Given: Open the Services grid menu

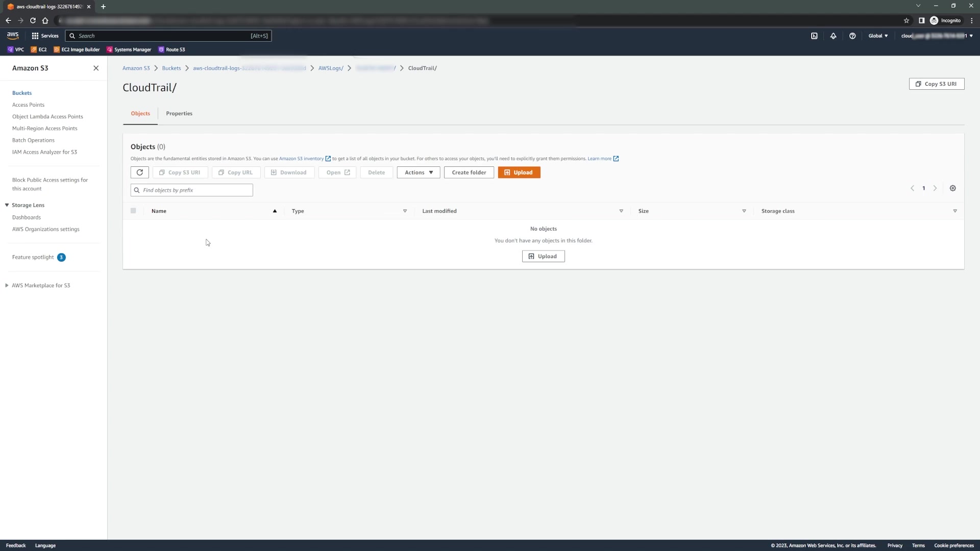Looking at the screenshot, I should 45,36.
